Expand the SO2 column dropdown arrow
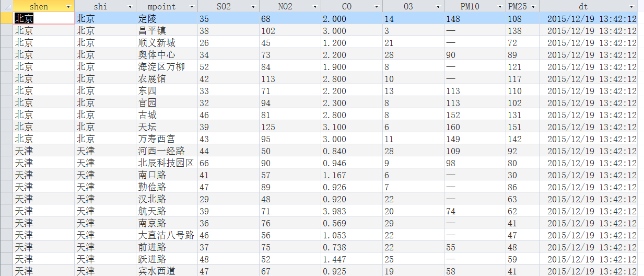 click(254, 7)
